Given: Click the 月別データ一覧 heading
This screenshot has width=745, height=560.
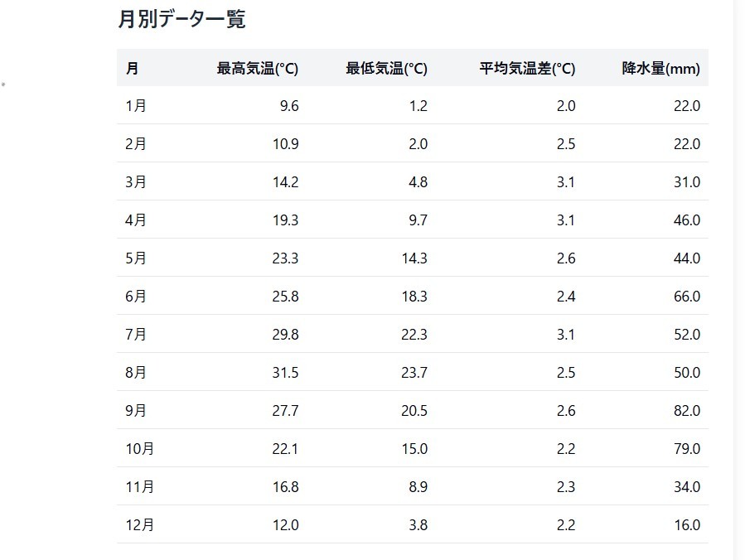Looking at the screenshot, I should (x=181, y=20).
